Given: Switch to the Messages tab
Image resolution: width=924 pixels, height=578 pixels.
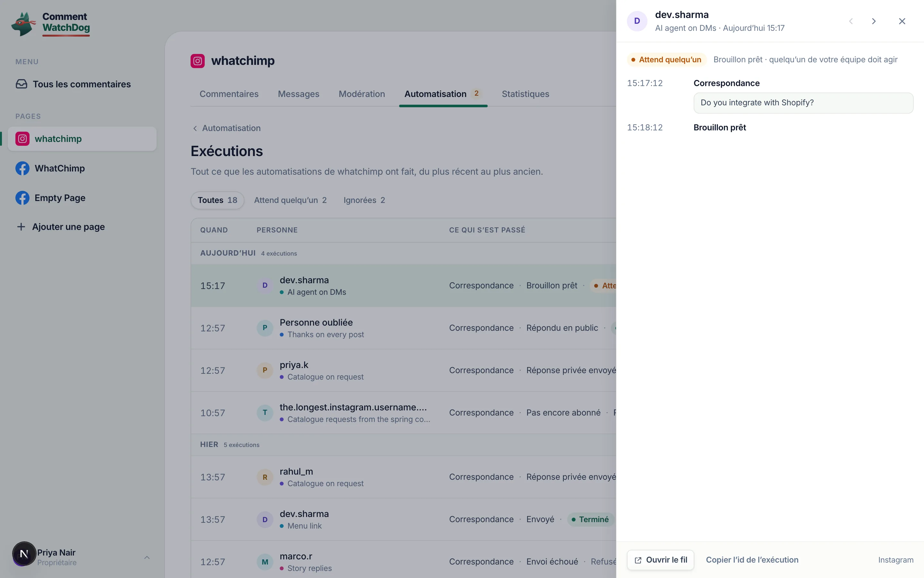Looking at the screenshot, I should [x=299, y=94].
